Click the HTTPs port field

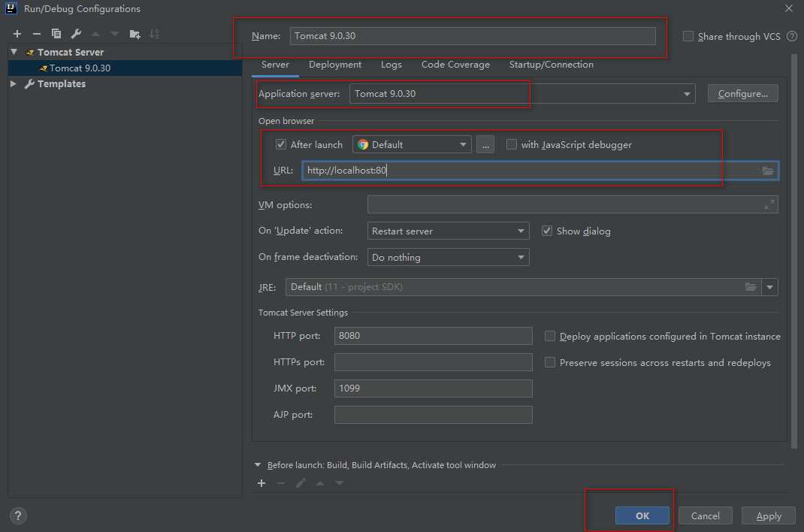point(433,362)
